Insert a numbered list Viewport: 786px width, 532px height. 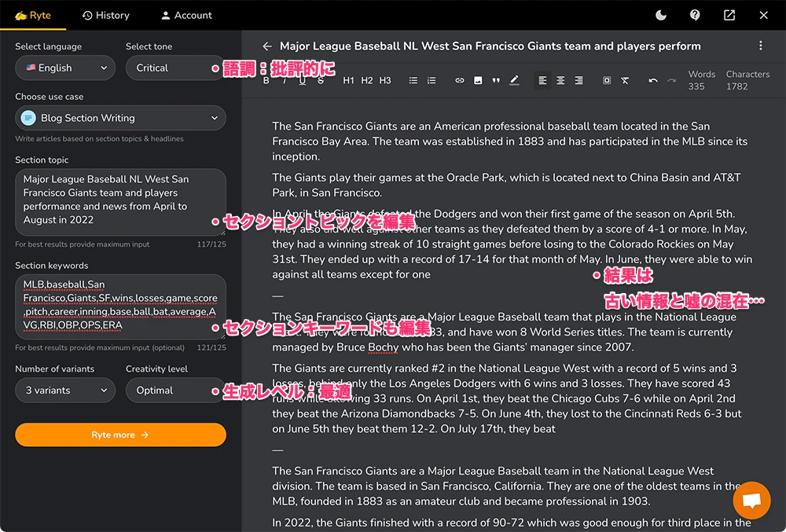click(431, 80)
